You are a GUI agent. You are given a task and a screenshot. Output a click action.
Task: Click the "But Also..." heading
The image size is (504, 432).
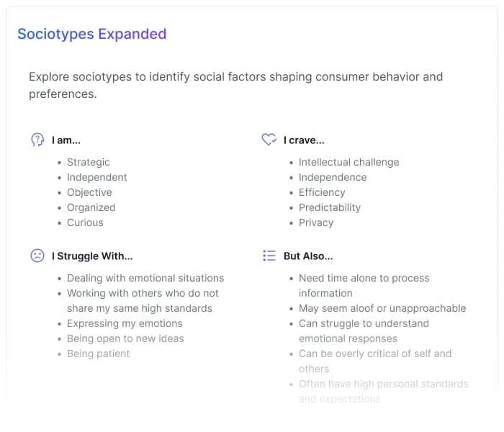coord(308,256)
